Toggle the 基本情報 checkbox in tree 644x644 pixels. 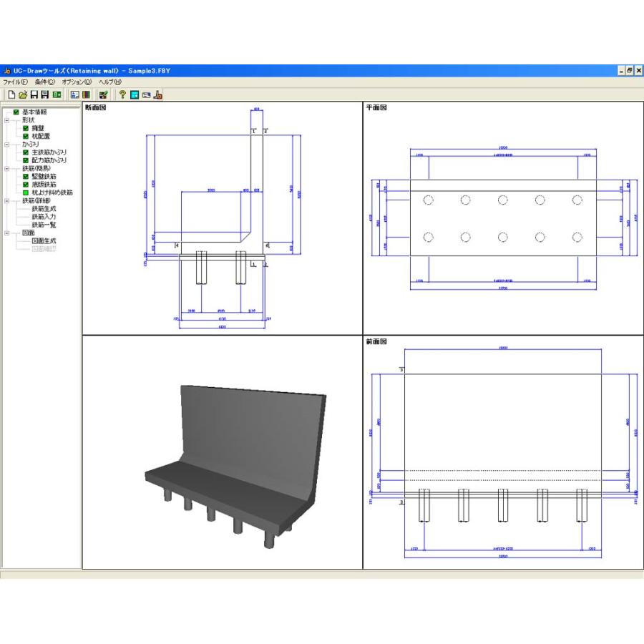click(16, 112)
